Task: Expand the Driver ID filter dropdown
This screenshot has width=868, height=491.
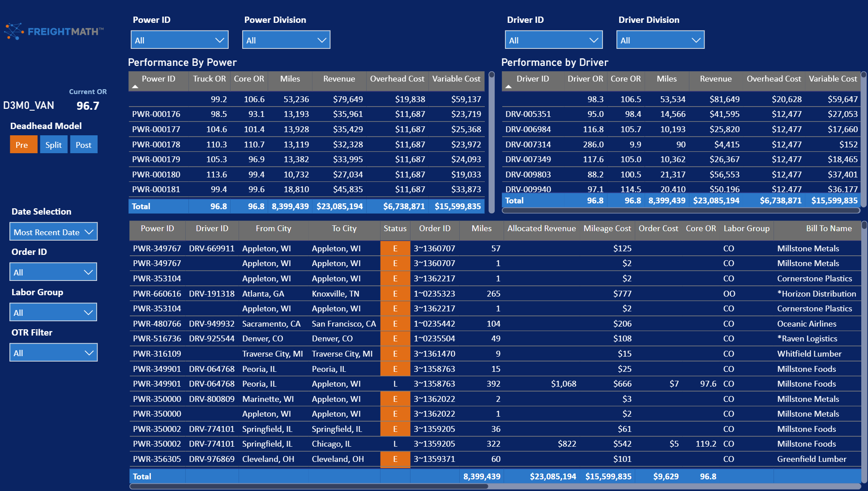Action: click(554, 40)
